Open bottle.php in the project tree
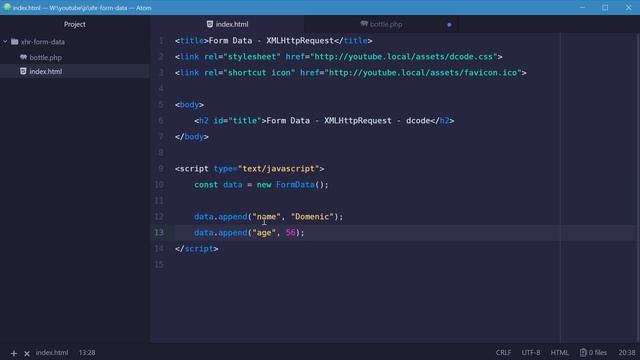 tap(45, 58)
